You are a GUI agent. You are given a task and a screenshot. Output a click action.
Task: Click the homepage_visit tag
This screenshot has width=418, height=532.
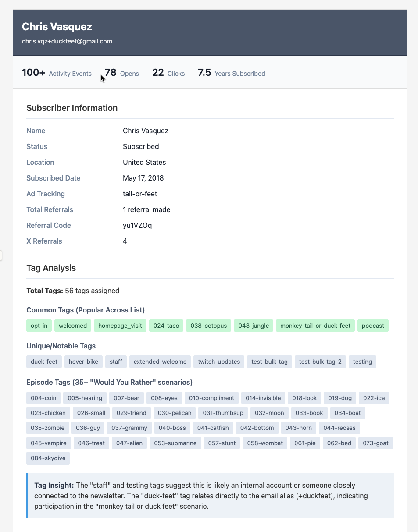coord(120,326)
